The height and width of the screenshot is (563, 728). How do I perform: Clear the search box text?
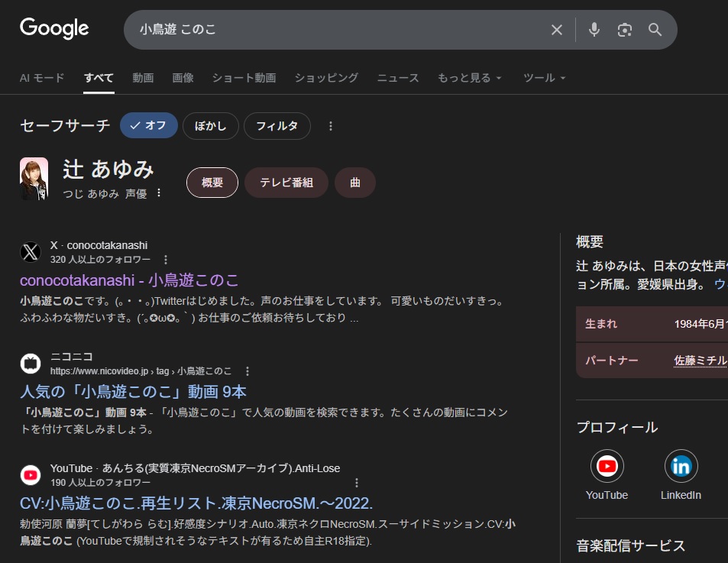tap(557, 30)
